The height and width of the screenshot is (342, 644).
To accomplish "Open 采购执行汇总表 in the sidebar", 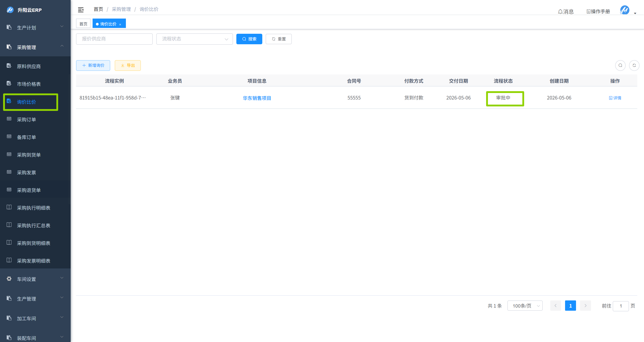I will tap(35, 225).
